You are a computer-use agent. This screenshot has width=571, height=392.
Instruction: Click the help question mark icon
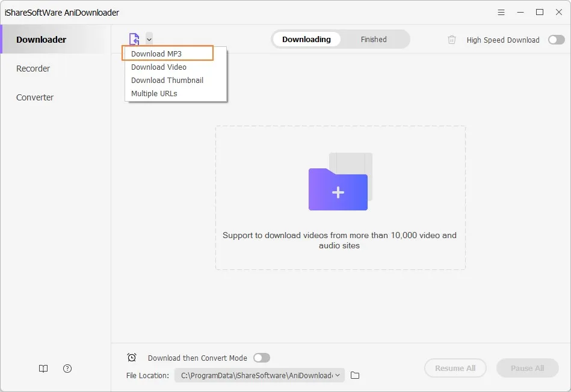tap(67, 369)
